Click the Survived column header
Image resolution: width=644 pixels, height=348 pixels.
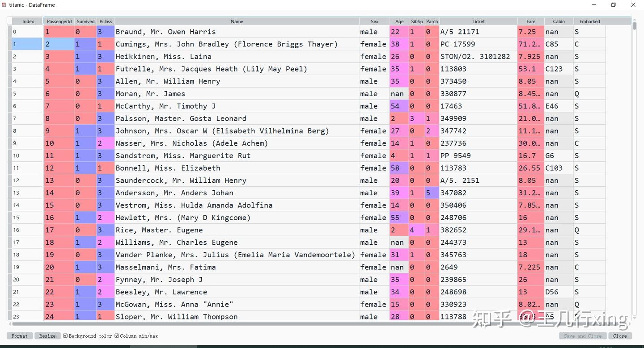[85, 21]
